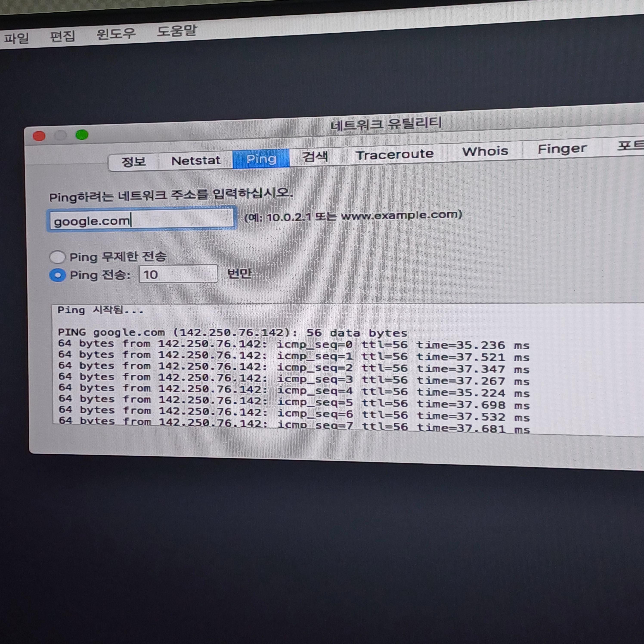Click the icmp_seq=4 result line

pyautogui.click(x=294, y=391)
